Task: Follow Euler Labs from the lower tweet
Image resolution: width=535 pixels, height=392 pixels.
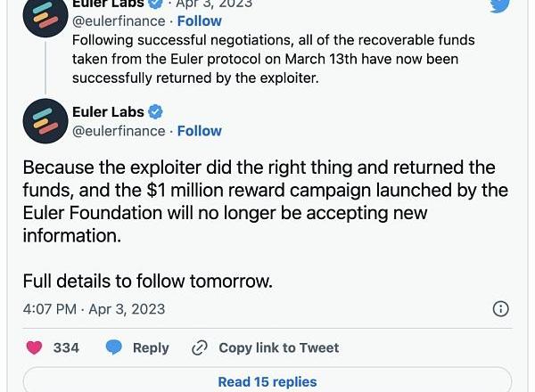Action: [200, 131]
